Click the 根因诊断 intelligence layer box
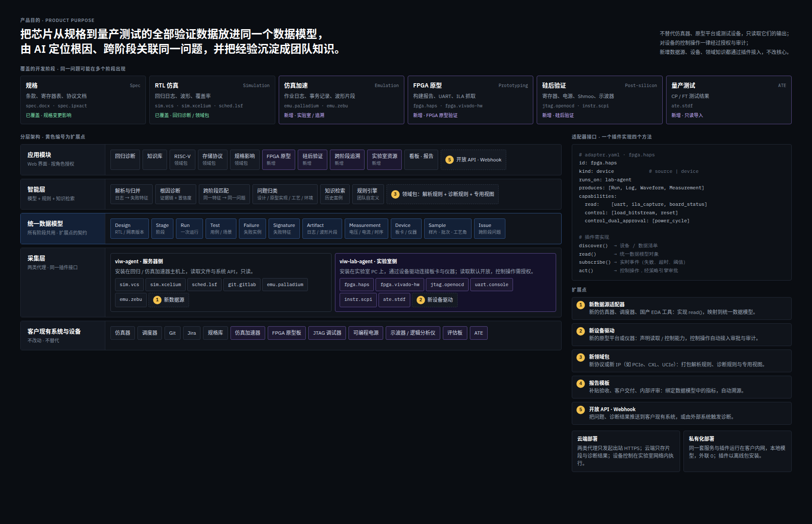This screenshot has width=812, height=524. pos(176,194)
